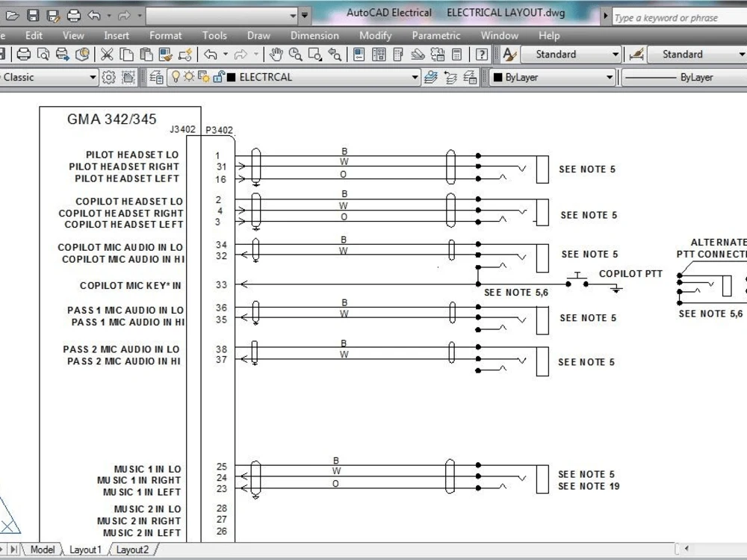Expand the ELECTRCAL layer dropdown list
Image resolution: width=747 pixels, height=560 pixels.
click(415, 77)
